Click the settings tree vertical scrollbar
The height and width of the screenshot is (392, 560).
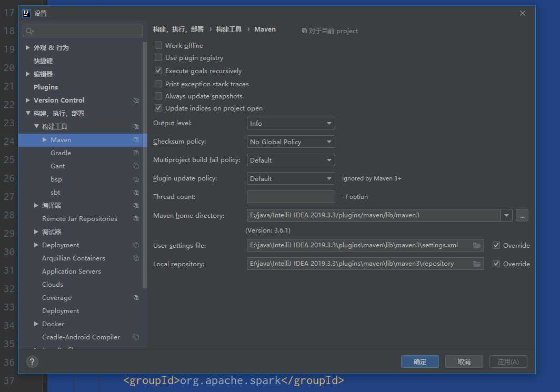[145, 165]
